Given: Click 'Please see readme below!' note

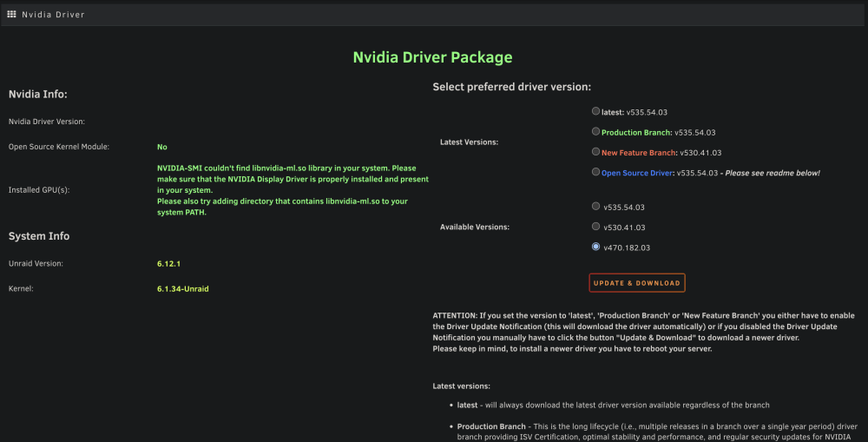Looking at the screenshot, I should (x=773, y=173).
